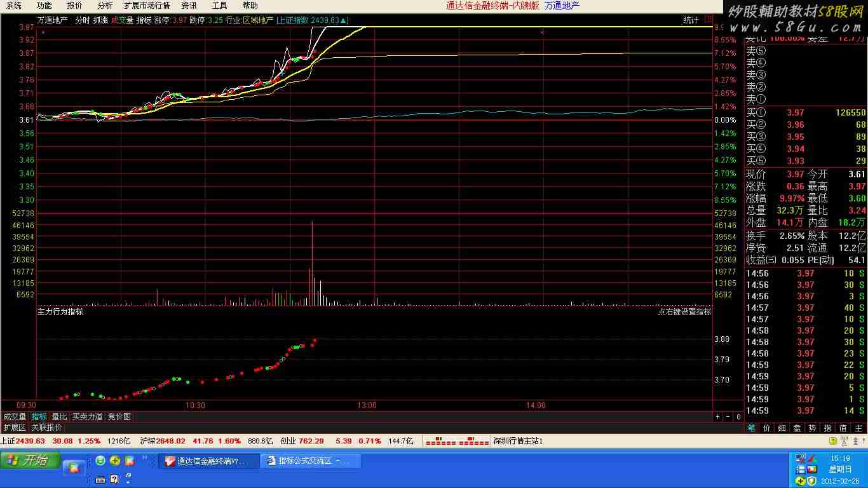Click the 现价 3.97 value

(796, 174)
